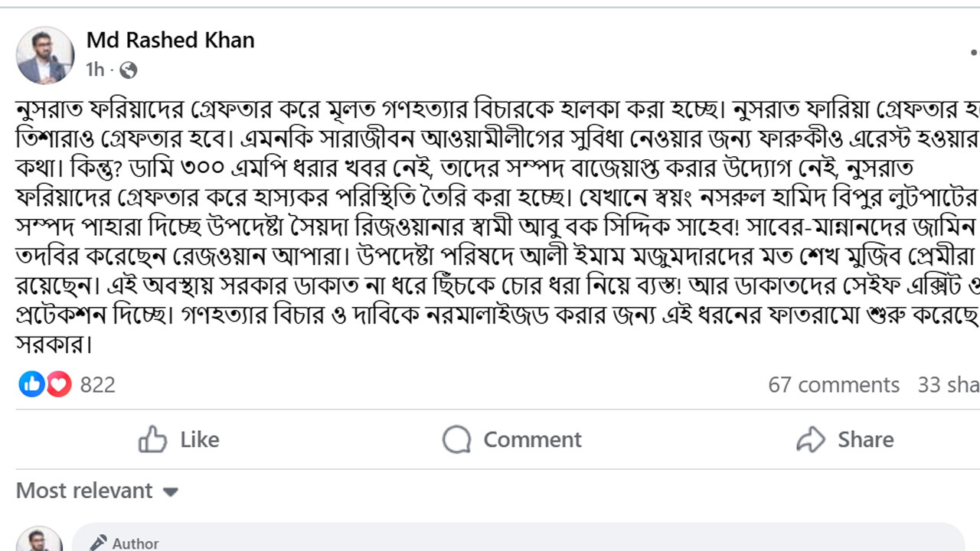Click the 1h timestamp to open the post
Screen dimensions: 980x551
pos(93,67)
